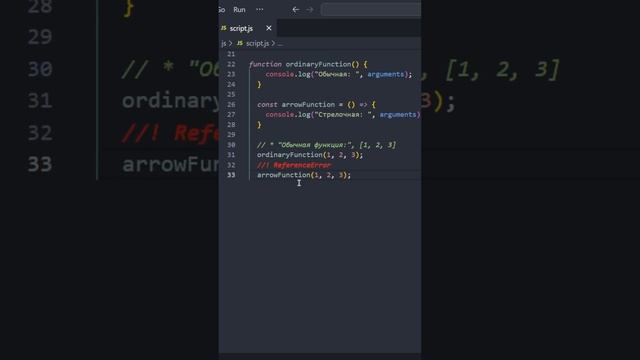
Task: Click the closing brace on line 24
Action: 259,84
